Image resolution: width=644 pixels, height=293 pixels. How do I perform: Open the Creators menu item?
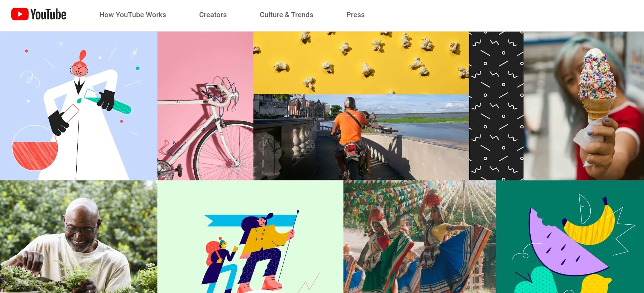coord(213,15)
